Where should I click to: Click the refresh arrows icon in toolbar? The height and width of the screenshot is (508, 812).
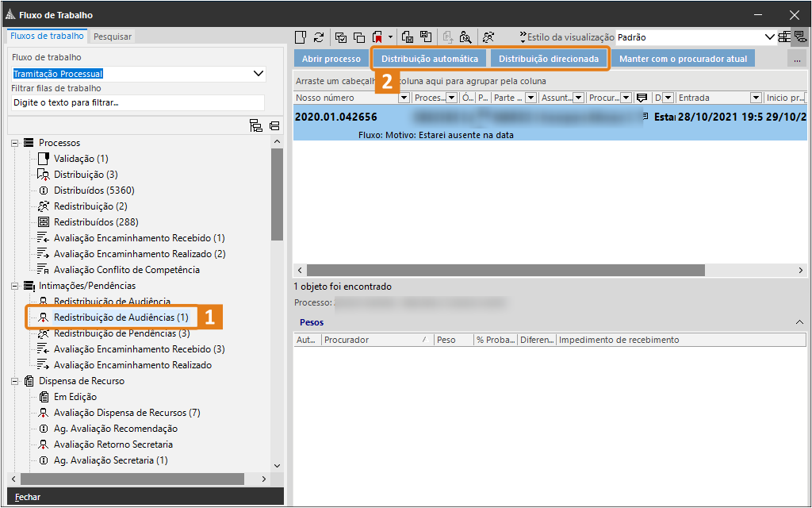pyautogui.click(x=319, y=37)
